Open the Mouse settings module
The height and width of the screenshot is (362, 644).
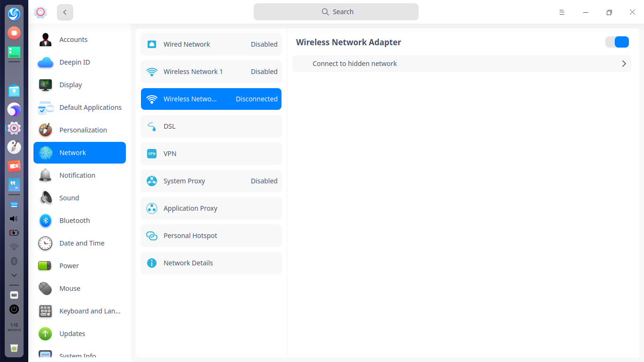pyautogui.click(x=80, y=288)
